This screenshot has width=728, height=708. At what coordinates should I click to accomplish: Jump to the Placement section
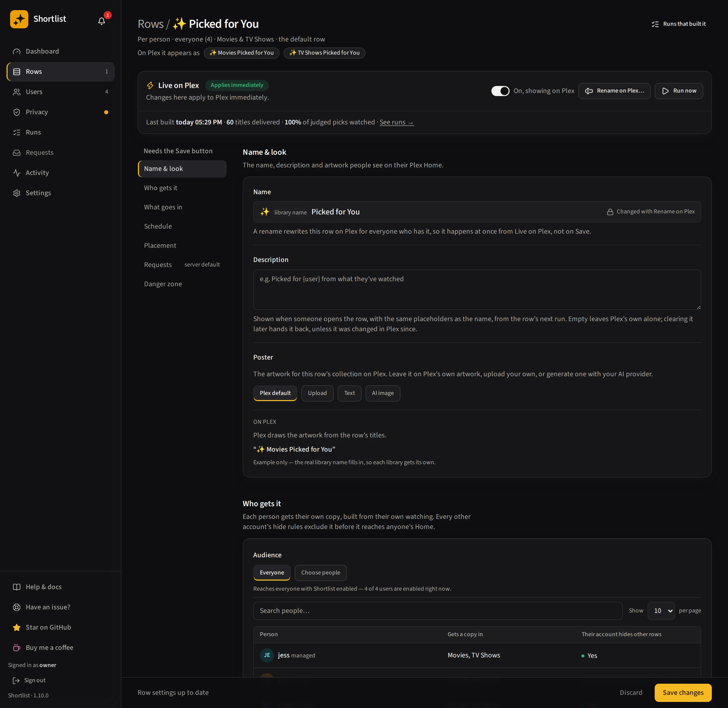coord(182,246)
